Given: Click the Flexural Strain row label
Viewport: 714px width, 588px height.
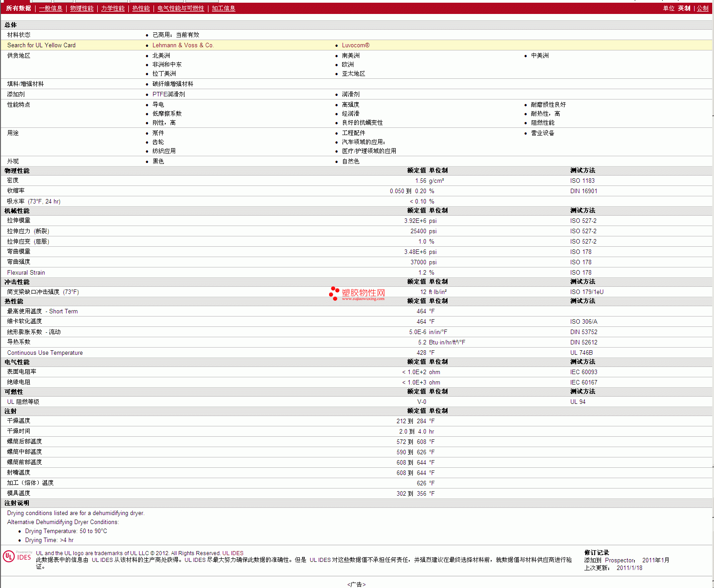Looking at the screenshot, I should click(26, 272).
